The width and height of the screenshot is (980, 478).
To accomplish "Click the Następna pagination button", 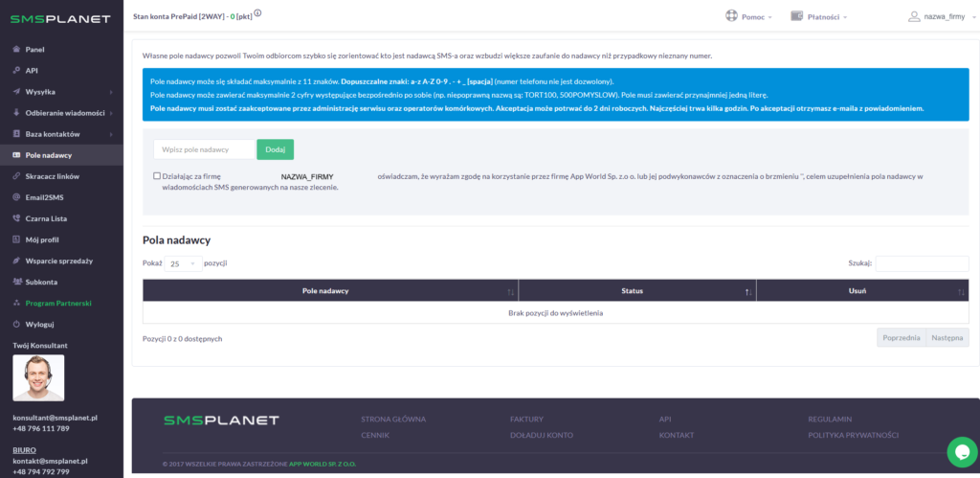I will (947, 337).
